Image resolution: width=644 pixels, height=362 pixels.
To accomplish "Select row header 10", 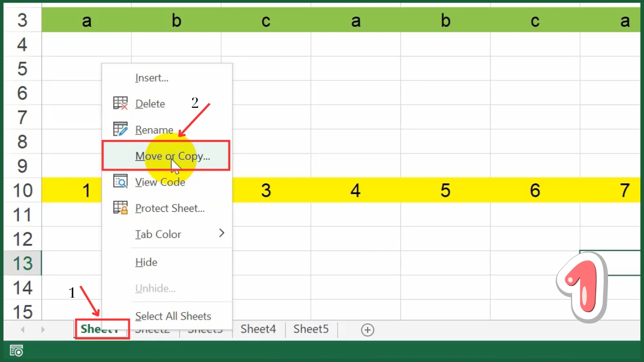I will pos(22,190).
